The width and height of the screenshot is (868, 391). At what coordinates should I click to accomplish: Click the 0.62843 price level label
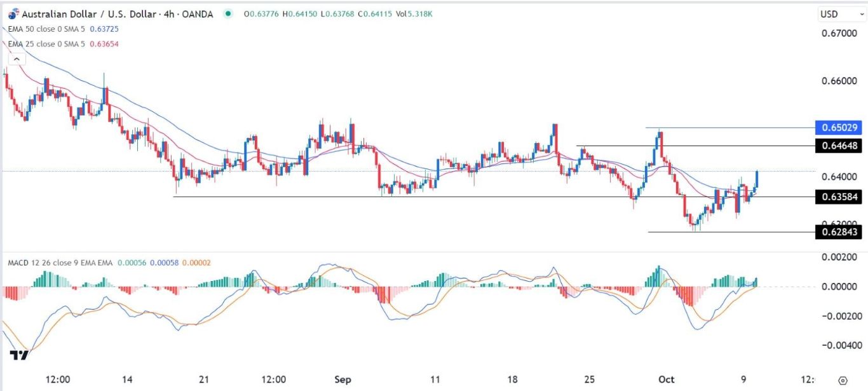pyautogui.click(x=839, y=232)
